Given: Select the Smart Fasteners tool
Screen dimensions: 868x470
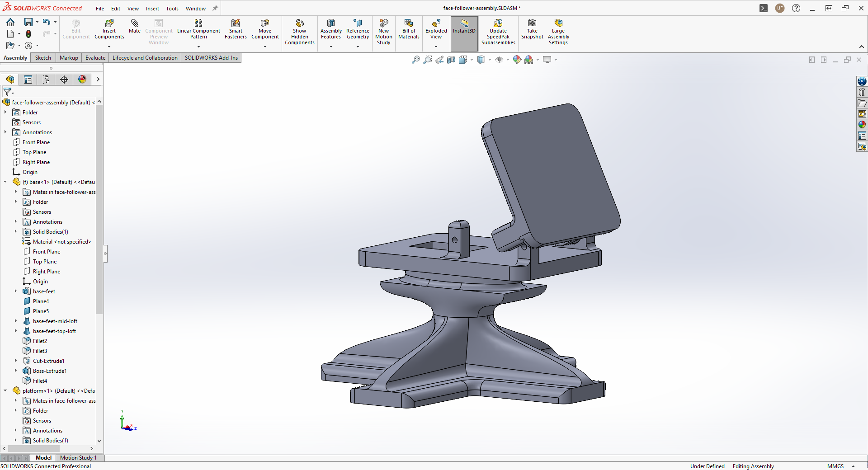Looking at the screenshot, I should click(236, 29).
